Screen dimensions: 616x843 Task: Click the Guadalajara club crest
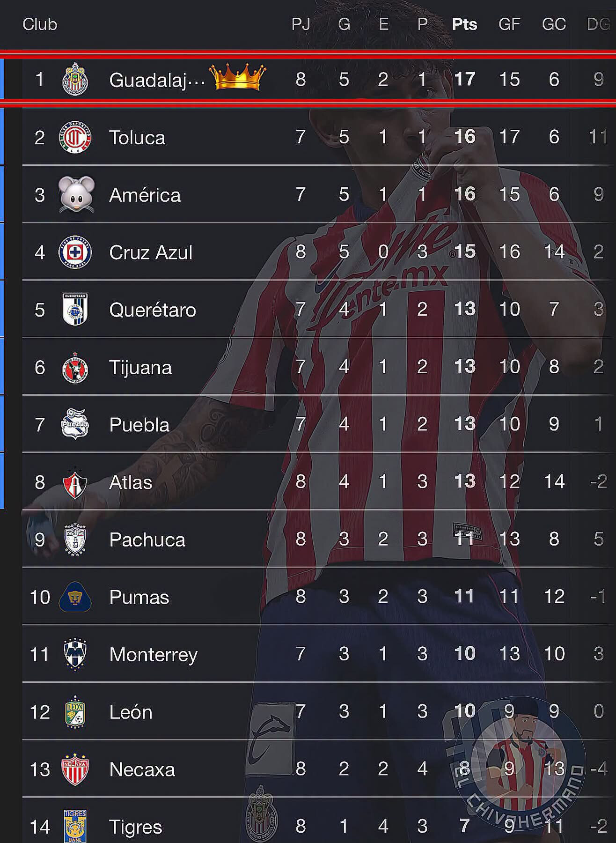(75, 79)
